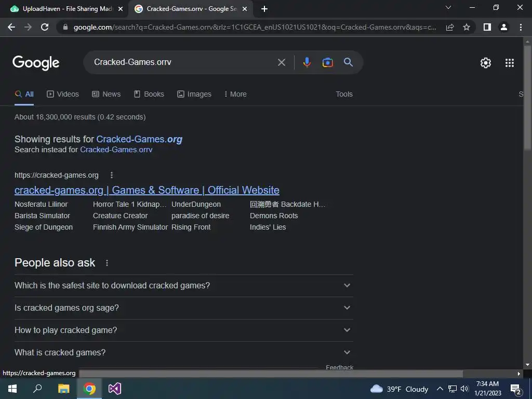Open the Chrome profile menu
This screenshot has height=399, width=532.
tap(504, 27)
